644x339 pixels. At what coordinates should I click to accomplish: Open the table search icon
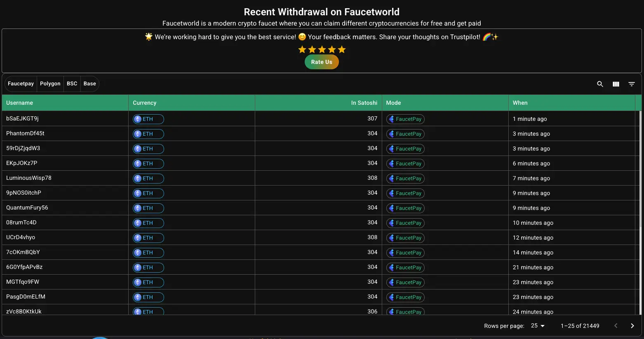pyautogui.click(x=600, y=84)
